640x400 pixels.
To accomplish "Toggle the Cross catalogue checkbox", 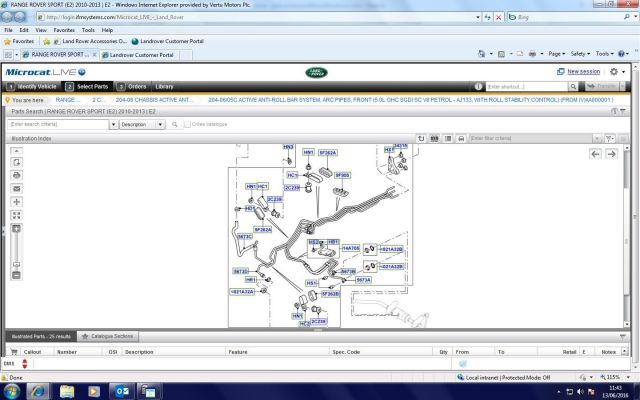I will [x=187, y=124].
